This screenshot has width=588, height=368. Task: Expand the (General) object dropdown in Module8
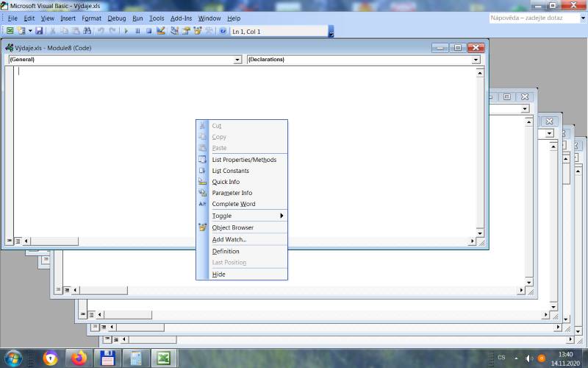pyautogui.click(x=237, y=60)
